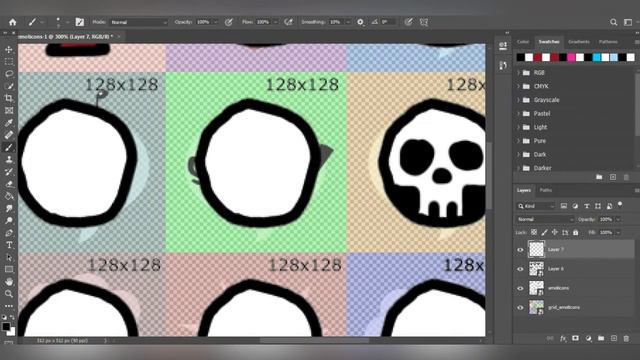Open smoothing options gear
This screenshot has height=360, width=640.
coord(360,22)
